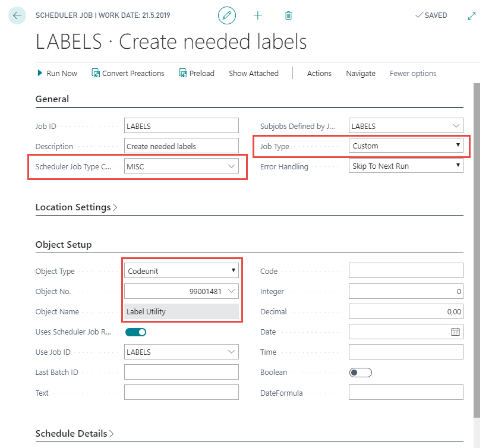Click the plus new record icon

[x=257, y=15]
